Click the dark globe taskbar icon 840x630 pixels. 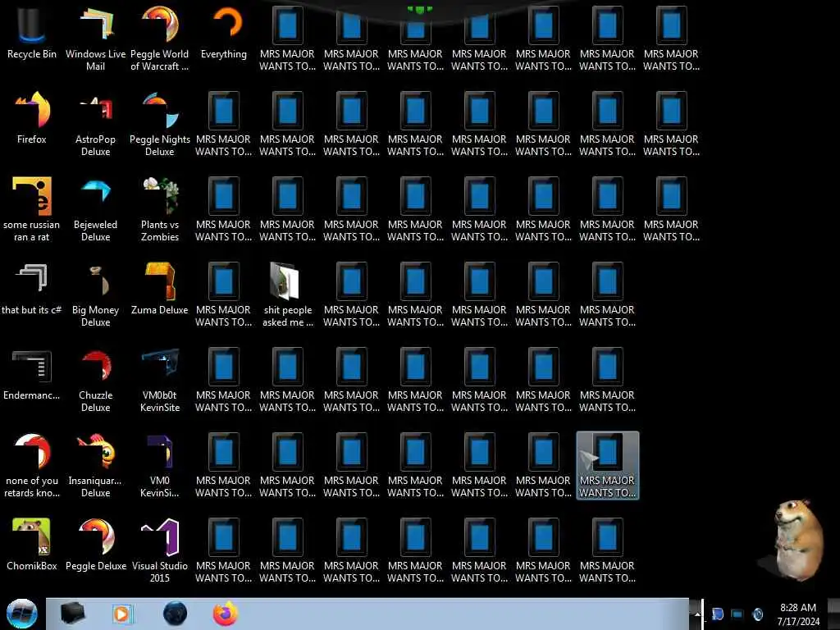point(175,614)
